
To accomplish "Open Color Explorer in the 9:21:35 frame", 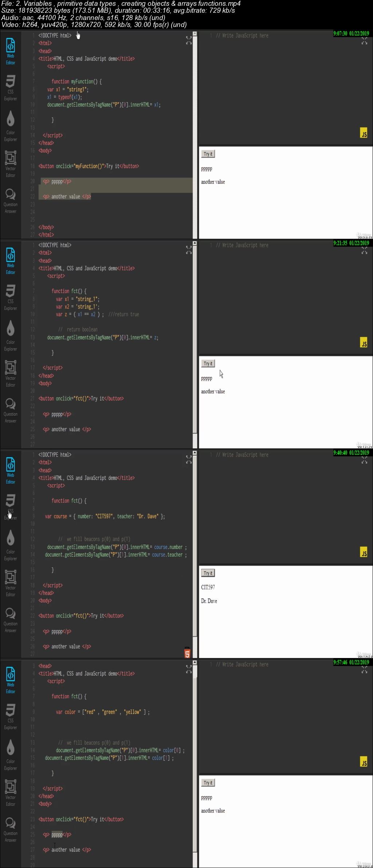I will [x=11, y=335].
